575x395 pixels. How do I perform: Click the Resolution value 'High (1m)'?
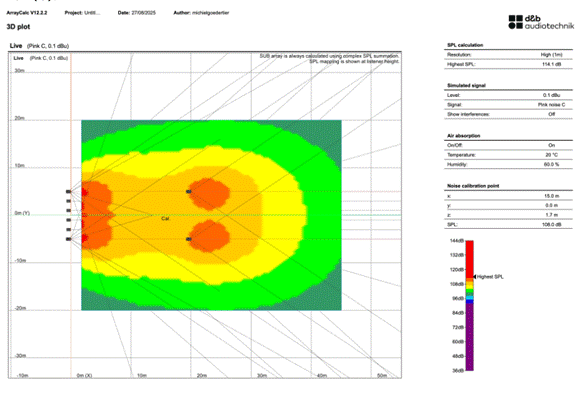(551, 55)
